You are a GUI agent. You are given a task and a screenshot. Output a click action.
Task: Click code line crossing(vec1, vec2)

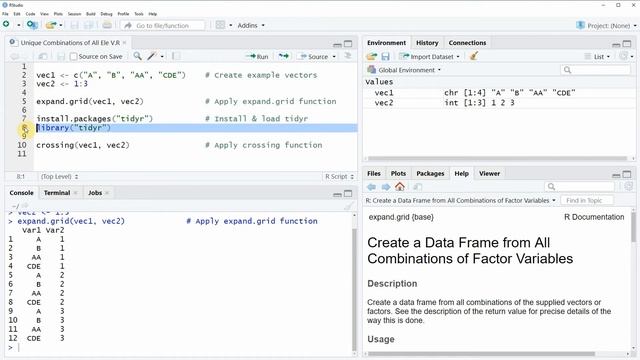83,145
